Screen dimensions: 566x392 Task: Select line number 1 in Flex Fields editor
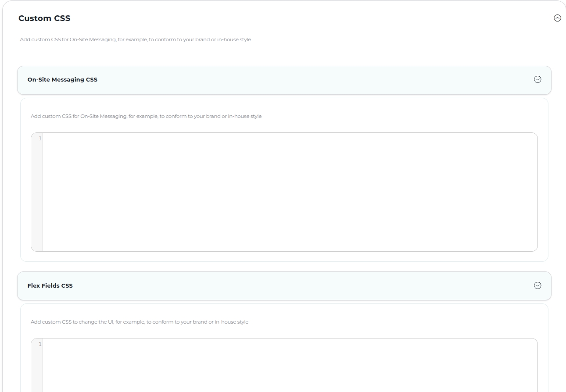tap(40, 344)
